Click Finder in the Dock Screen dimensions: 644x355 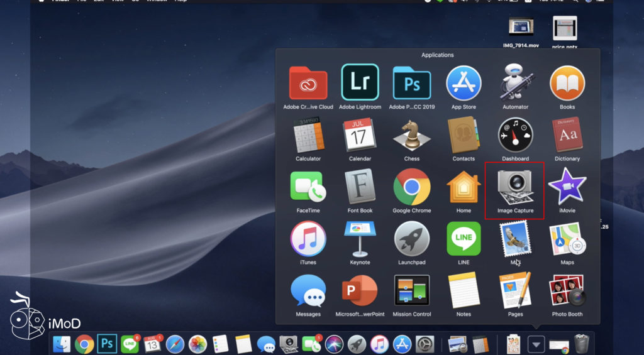click(62, 344)
